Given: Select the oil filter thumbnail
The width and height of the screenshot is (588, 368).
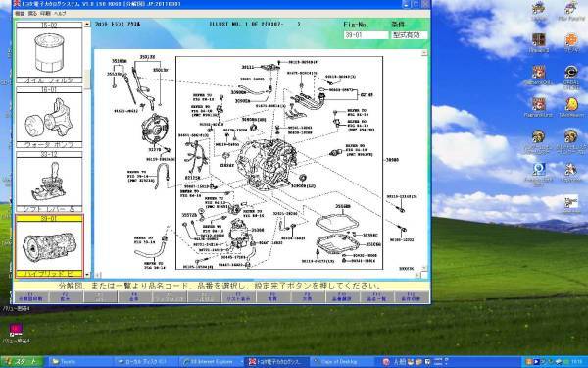Looking at the screenshot, I should tap(49, 52).
